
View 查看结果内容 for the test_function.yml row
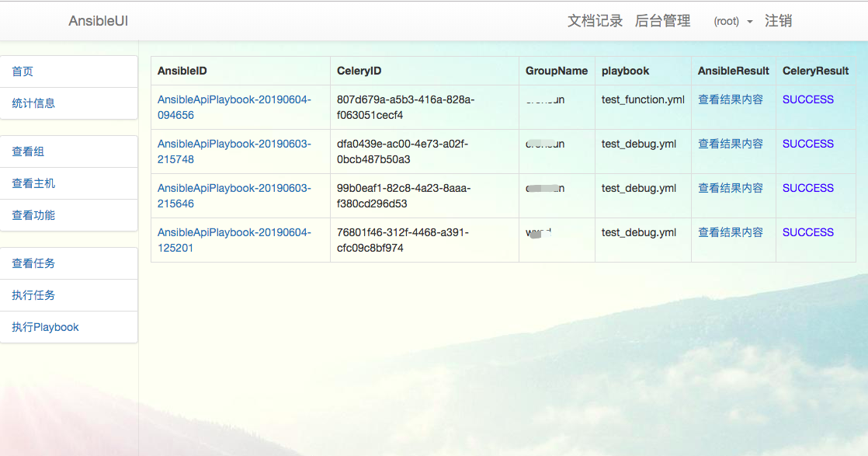coord(730,99)
